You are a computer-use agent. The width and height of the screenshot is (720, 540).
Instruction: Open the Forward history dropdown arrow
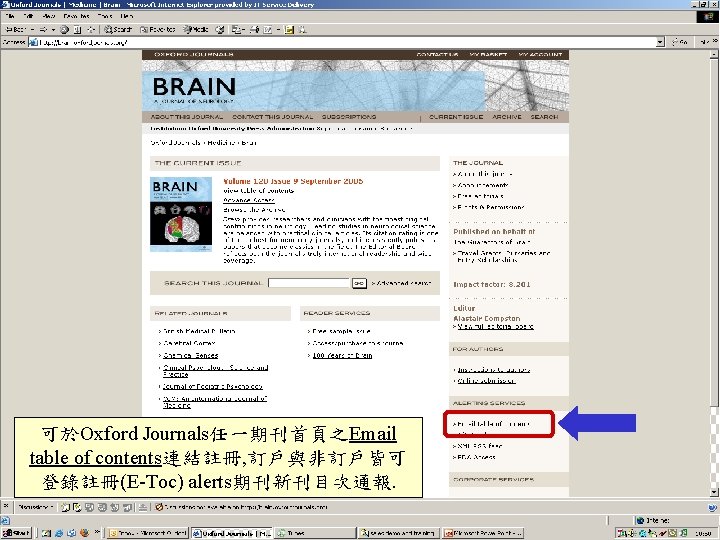click(x=53, y=29)
